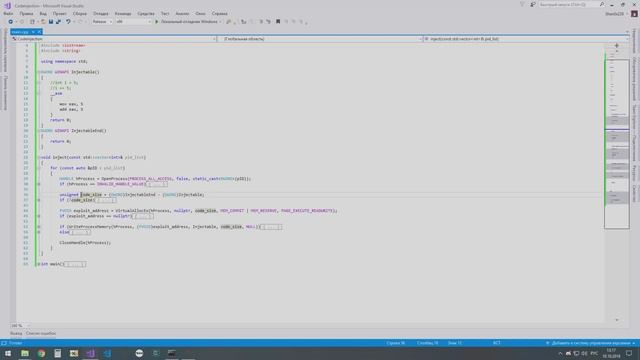640x360 pixels.
Task: Open the Список ошибок panel tab
Action: [x=41, y=333]
